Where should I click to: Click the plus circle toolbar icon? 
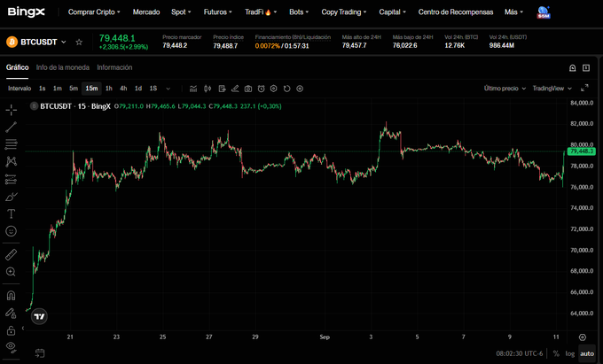click(300, 89)
